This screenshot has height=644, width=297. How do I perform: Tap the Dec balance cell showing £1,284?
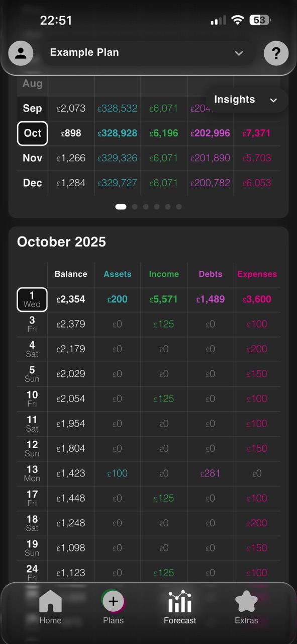coord(71,183)
